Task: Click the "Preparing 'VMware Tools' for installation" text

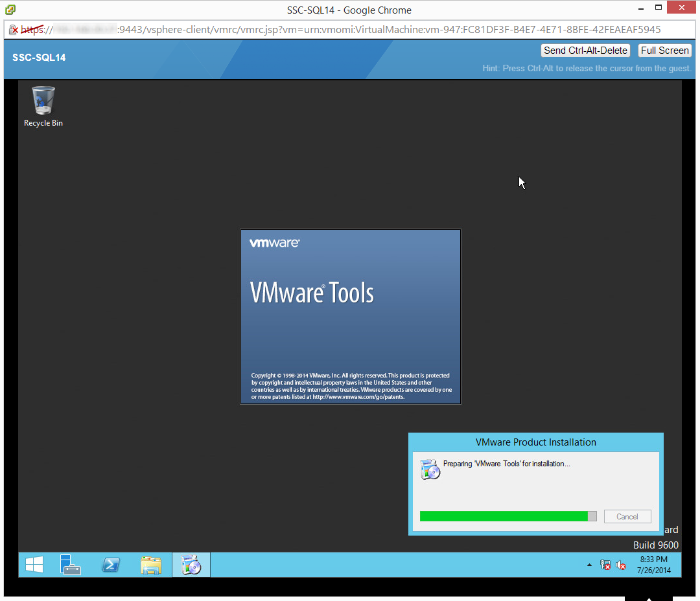Action: coord(506,464)
